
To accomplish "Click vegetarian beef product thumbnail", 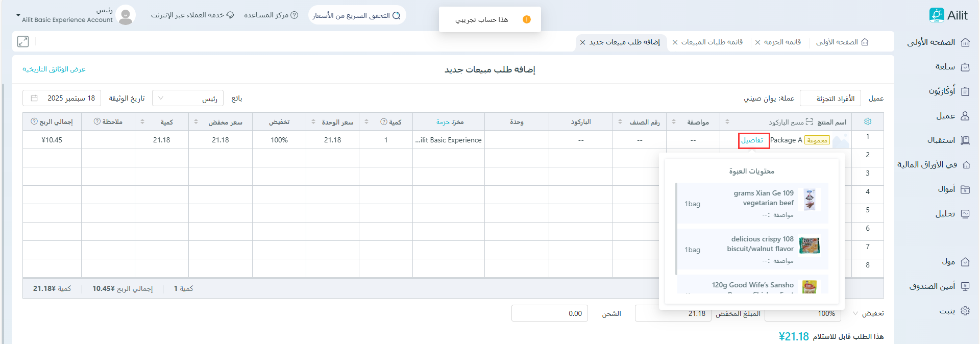I will click(x=810, y=200).
